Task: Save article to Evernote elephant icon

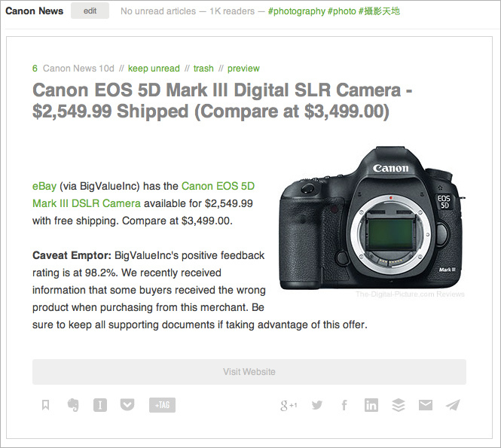Action: pos(73,405)
